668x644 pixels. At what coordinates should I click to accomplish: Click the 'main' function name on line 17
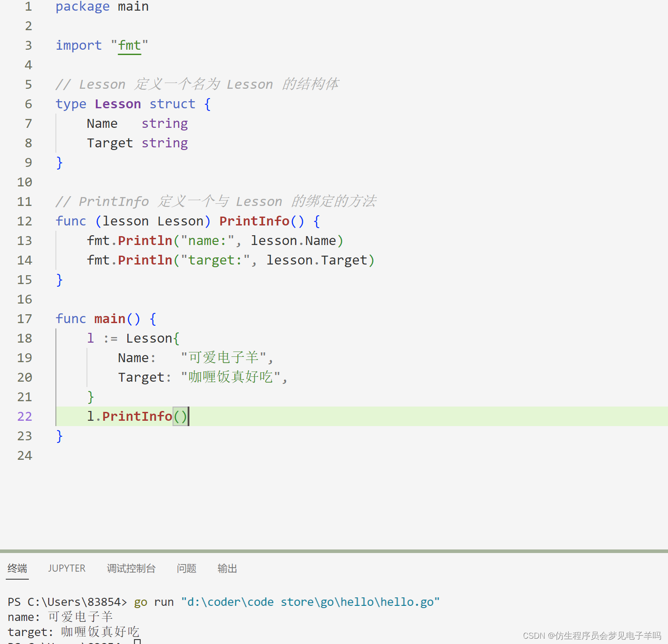(110, 319)
